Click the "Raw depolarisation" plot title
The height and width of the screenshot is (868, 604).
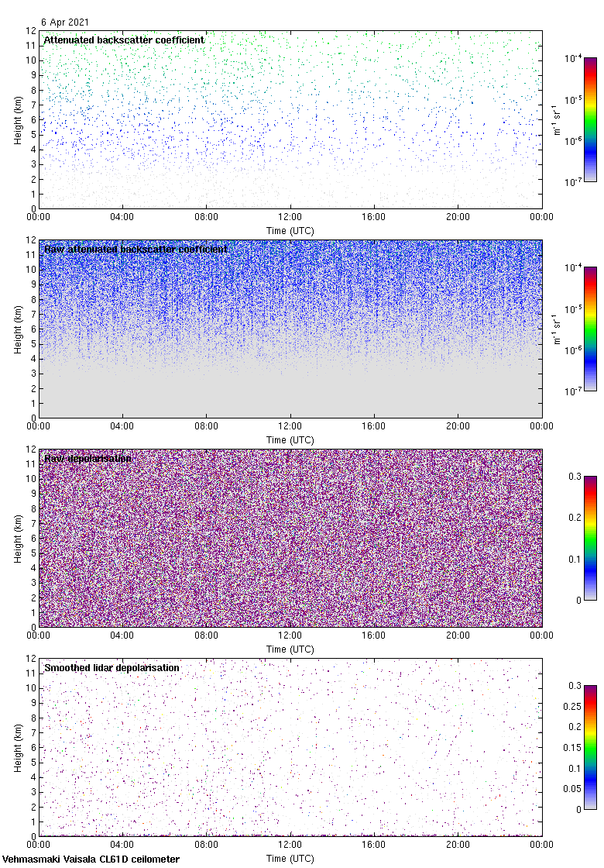click(x=88, y=459)
